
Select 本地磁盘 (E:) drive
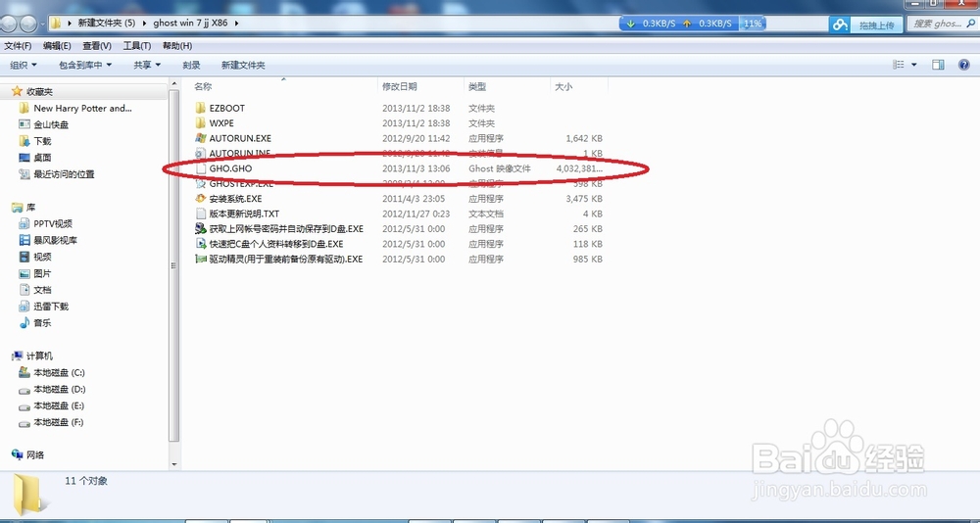point(59,405)
